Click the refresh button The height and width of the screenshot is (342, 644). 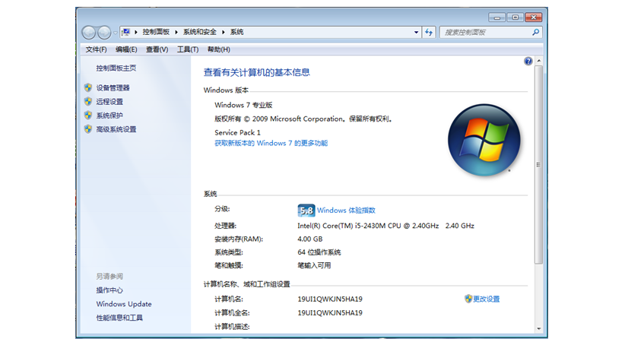click(429, 32)
